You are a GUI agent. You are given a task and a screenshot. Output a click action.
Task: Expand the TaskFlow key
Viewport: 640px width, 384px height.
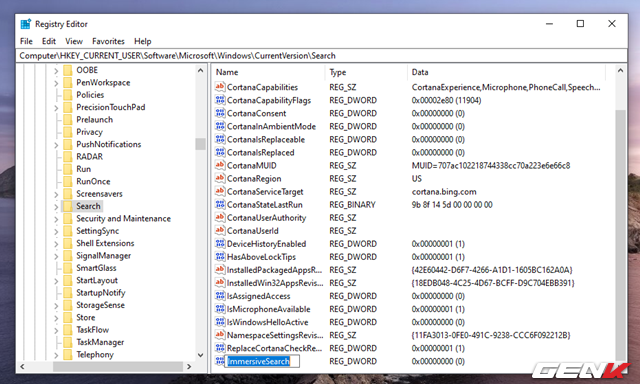[56, 330]
